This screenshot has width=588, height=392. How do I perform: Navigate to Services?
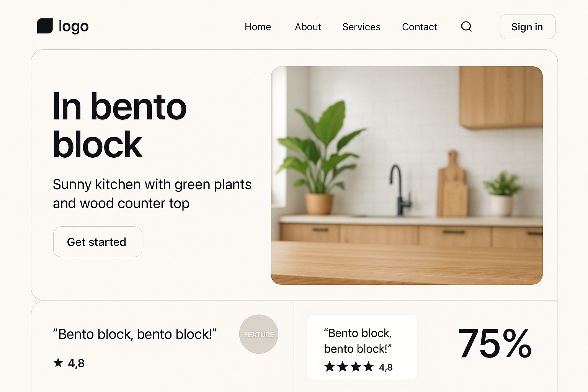361,27
